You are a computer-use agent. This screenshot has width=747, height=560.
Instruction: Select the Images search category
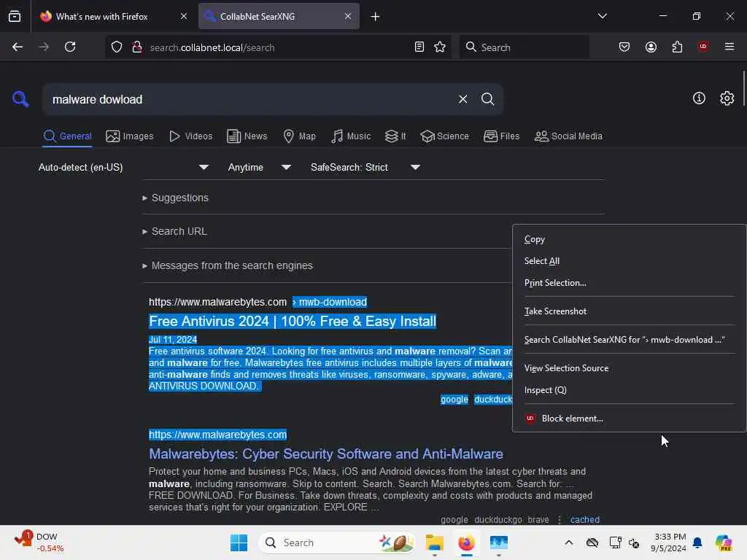pos(130,136)
